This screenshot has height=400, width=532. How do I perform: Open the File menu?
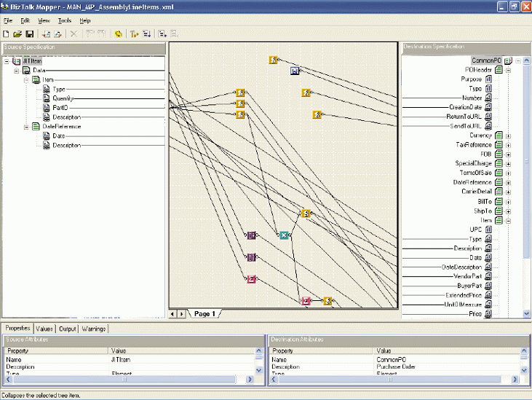point(8,20)
